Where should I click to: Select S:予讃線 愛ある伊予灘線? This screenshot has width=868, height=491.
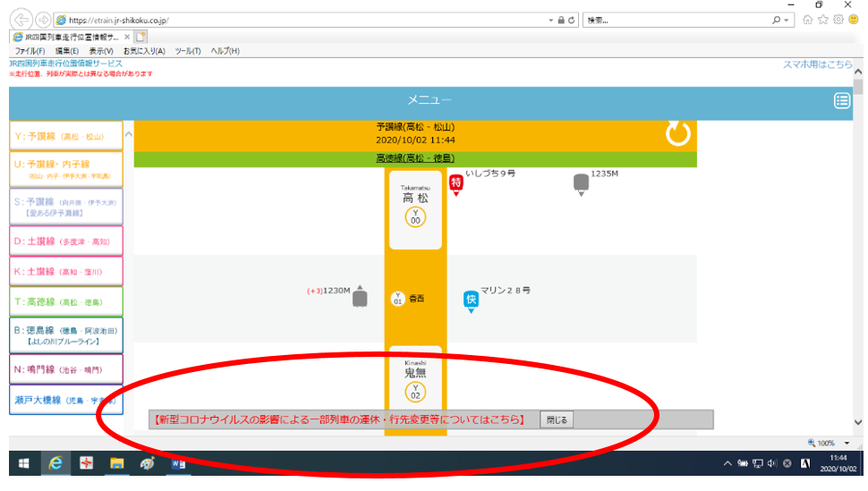tap(66, 207)
